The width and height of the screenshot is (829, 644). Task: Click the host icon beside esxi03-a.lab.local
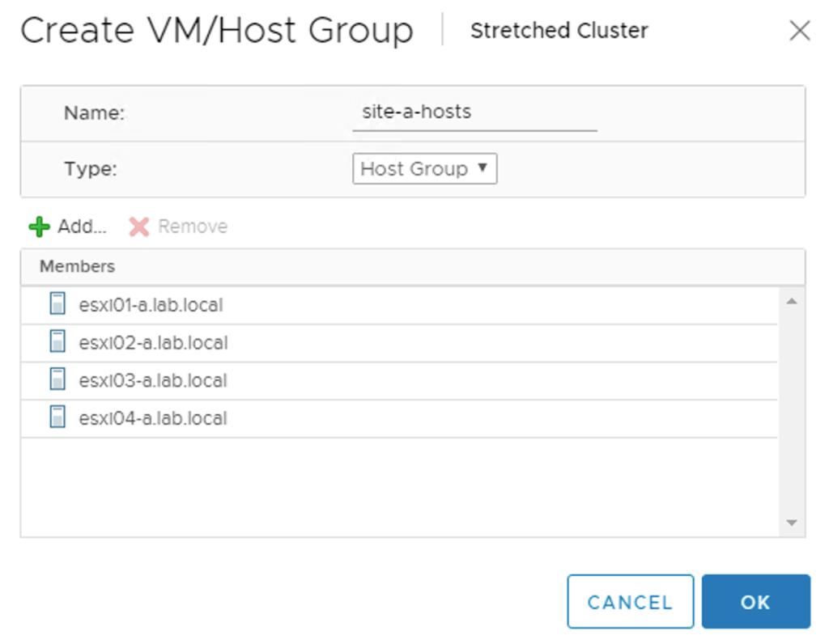point(57,379)
